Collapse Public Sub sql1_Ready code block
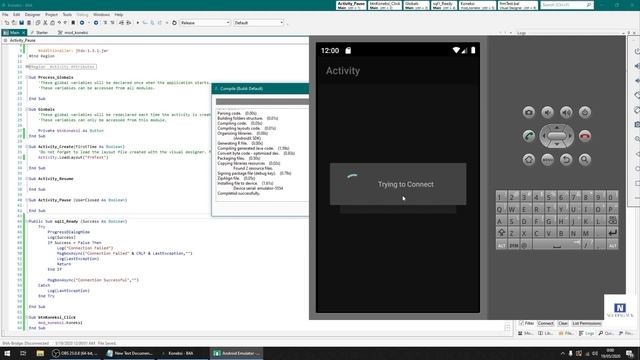Viewport: 640px width, 360px height. click(x=27, y=221)
